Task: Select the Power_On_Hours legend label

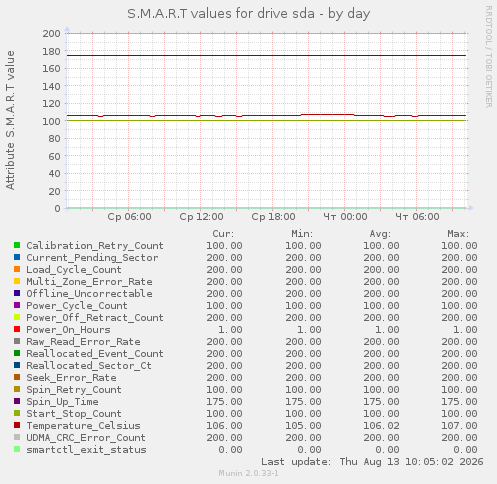Action: [68, 330]
